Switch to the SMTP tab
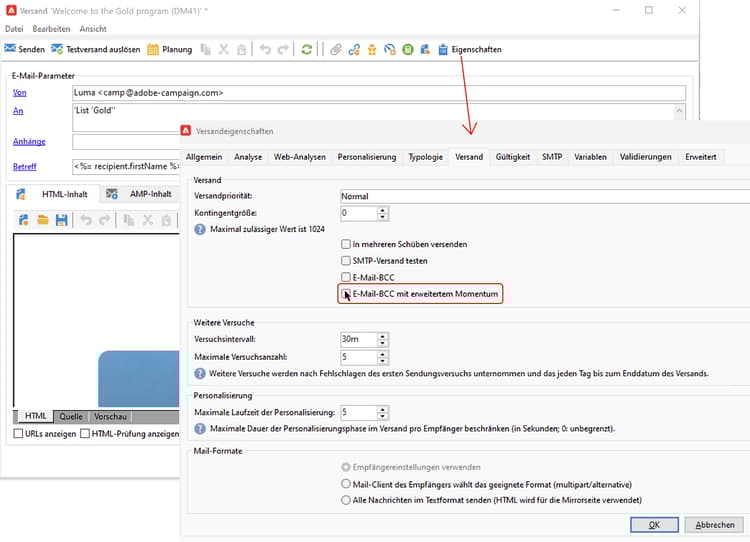 [x=552, y=157]
